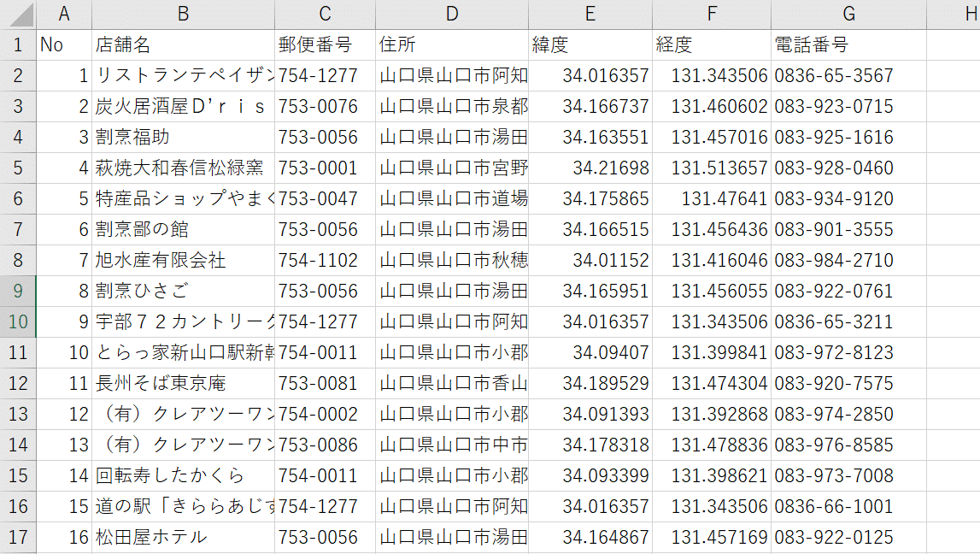Click address 山口県山口市宮野
Screen dimensions: 980x554
pyautogui.click(x=452, y=168)
